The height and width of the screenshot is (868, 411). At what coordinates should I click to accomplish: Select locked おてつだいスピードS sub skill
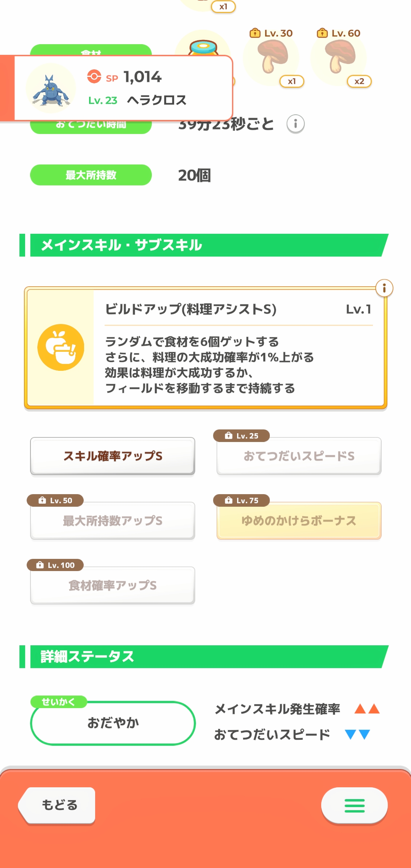(299, 456)
